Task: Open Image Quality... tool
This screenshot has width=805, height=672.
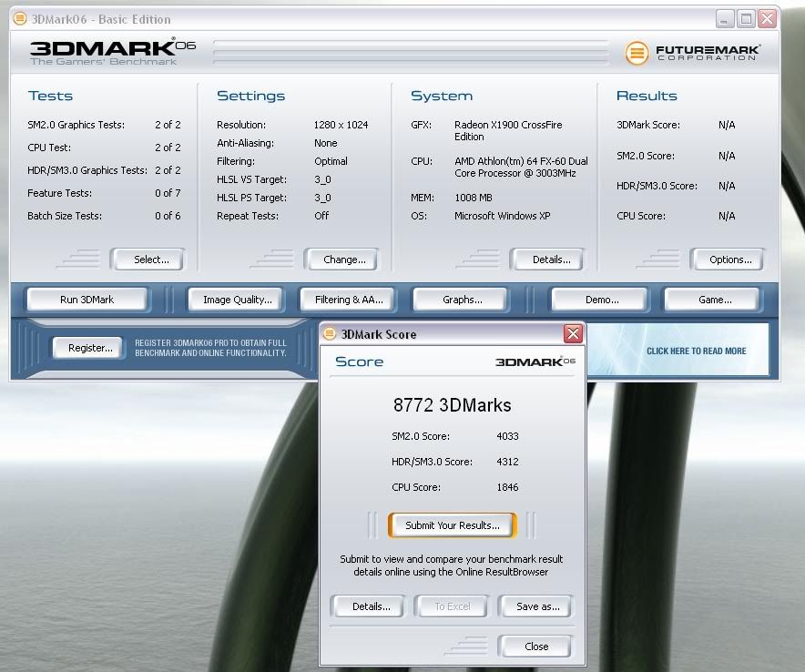Action: tap(237, 300)
